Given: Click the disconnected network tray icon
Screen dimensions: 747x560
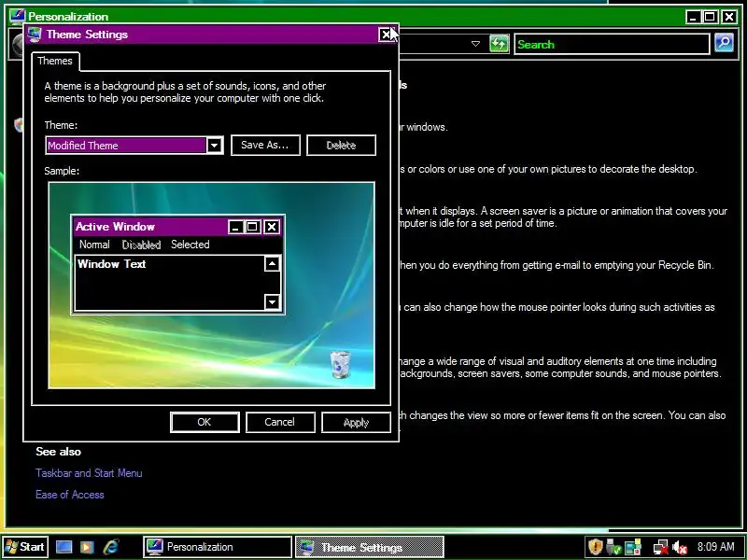Looking at the screenshot, I should pos(660,547).
